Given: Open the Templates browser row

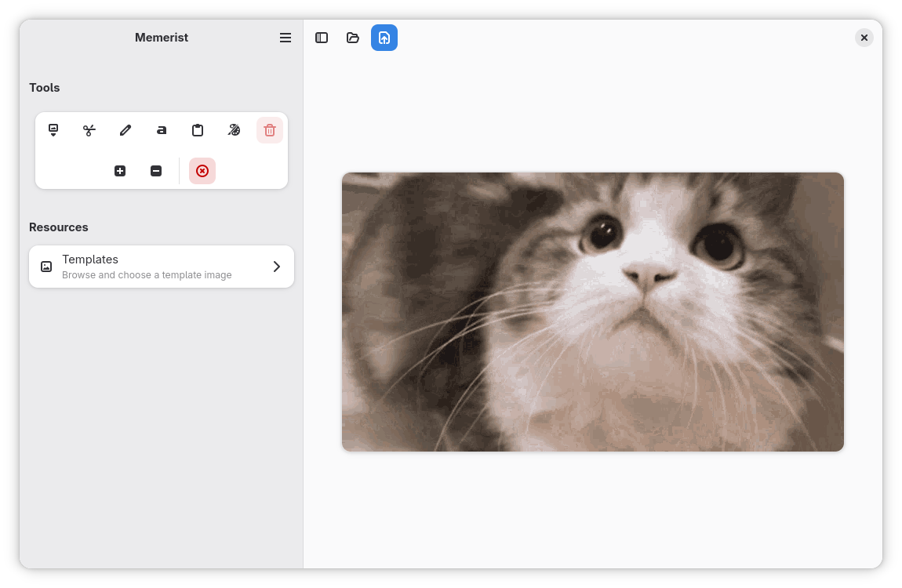Looking at the screenshot, I should point(162,267).
